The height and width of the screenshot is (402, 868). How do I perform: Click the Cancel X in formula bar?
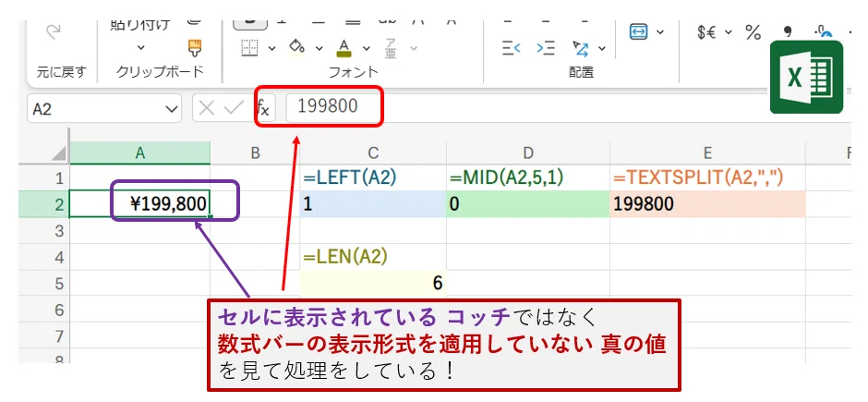click(x=207, y=108)
